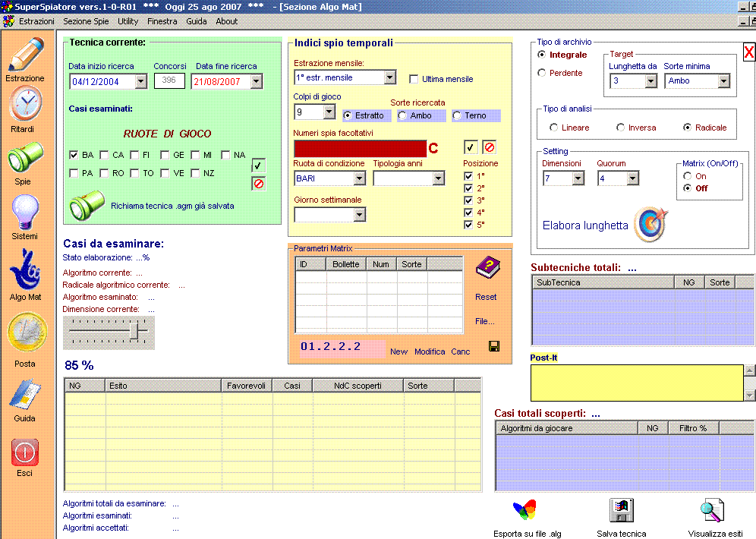Click the red Numeri spia facoltativi field
The height and width of the screenshot is (539, 756).
tap(360, 149)
